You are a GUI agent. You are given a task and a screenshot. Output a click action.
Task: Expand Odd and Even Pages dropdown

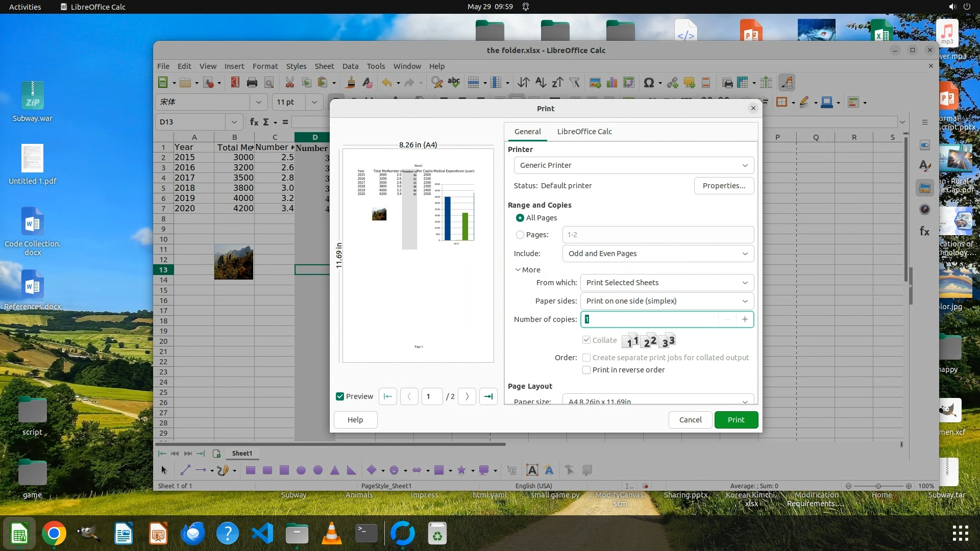pos(657,254)
